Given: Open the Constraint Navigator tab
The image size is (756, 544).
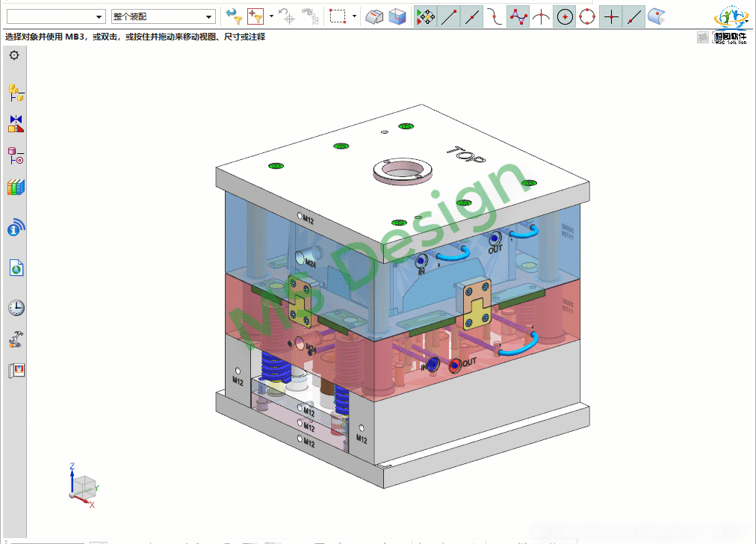Looking at the screenshot, I should pos(16,124).
